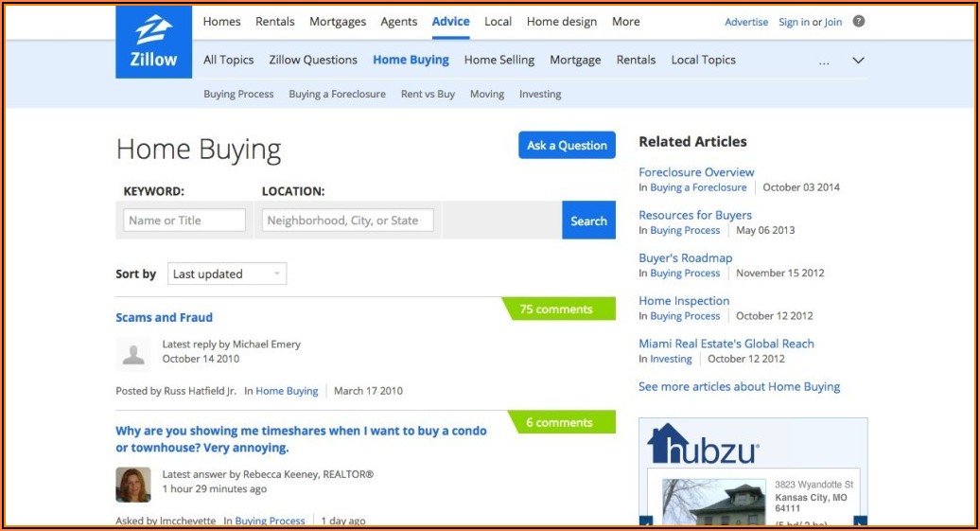Open the More menu in top navigation
The height and width of the screenshot is (531, 980).
625,21
